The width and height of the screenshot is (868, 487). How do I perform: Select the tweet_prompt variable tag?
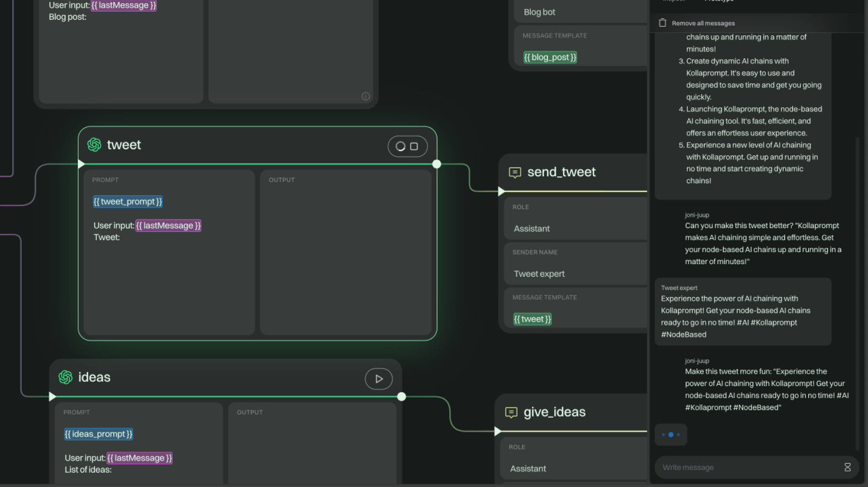click(x=128, y=202)
